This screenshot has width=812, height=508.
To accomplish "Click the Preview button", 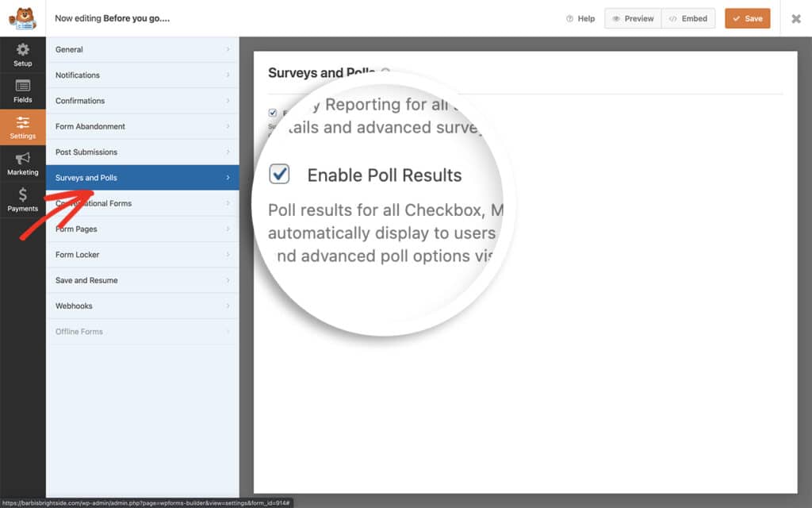I will click(632, 18).
